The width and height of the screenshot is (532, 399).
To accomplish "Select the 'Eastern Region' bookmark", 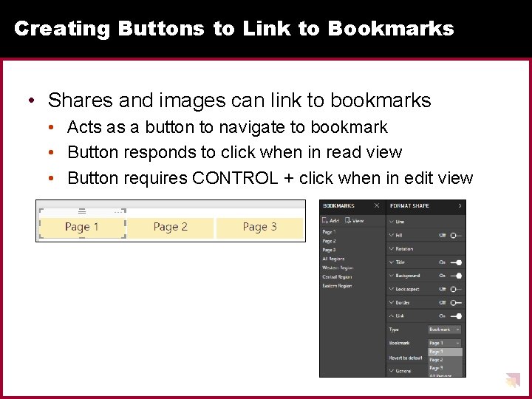I will tap(337, 286).
